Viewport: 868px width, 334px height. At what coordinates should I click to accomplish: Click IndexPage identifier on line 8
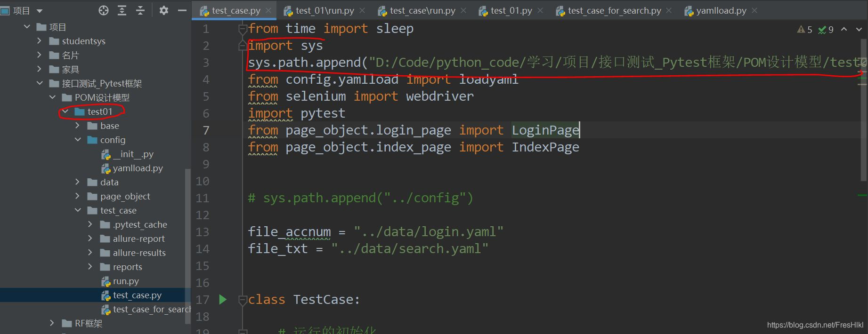(545, 147)
